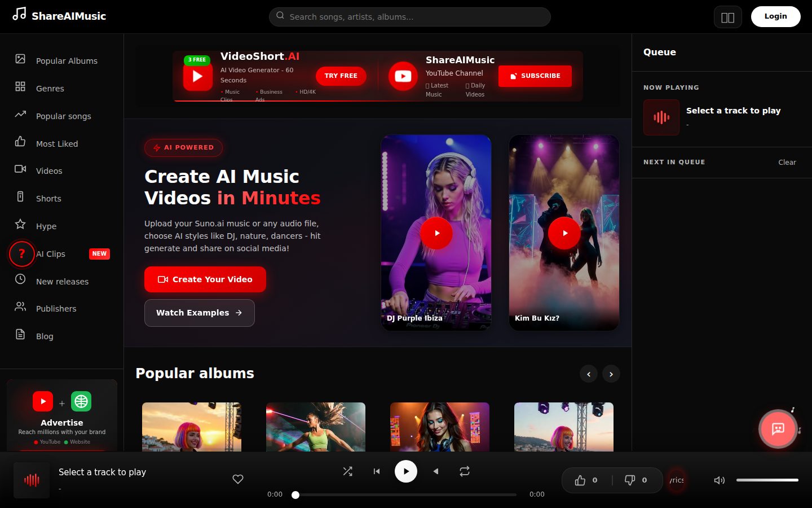
Task: Open the fourth album thumbnail with stage rig
Action: pos(564,427)
